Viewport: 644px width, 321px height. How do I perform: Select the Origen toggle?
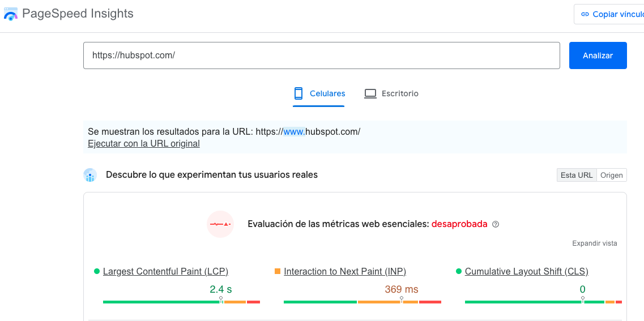pyautogui.click(x=612, y=176)
